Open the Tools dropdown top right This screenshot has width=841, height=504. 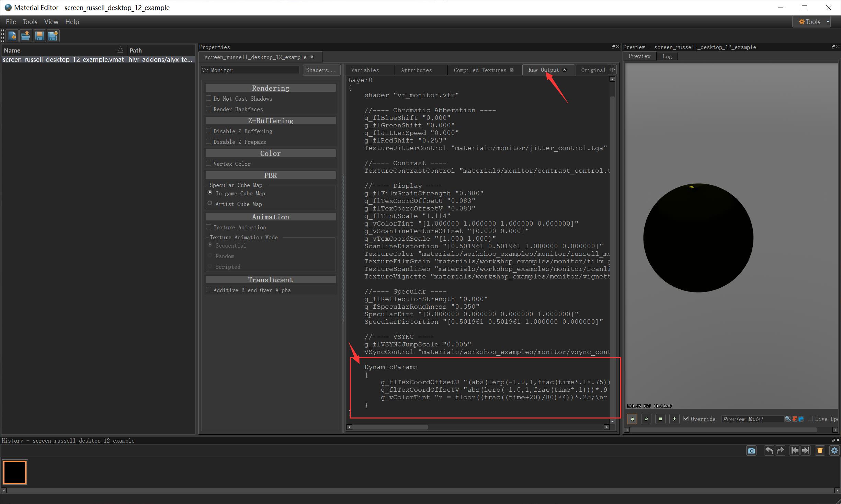(x=811, y=21)
